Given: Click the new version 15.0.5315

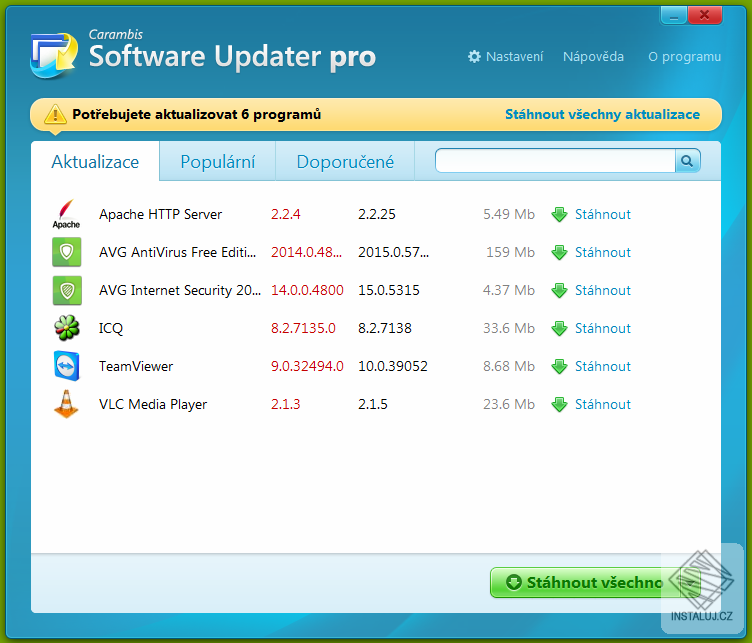Looking at the screenshot, I should (388, 290).
